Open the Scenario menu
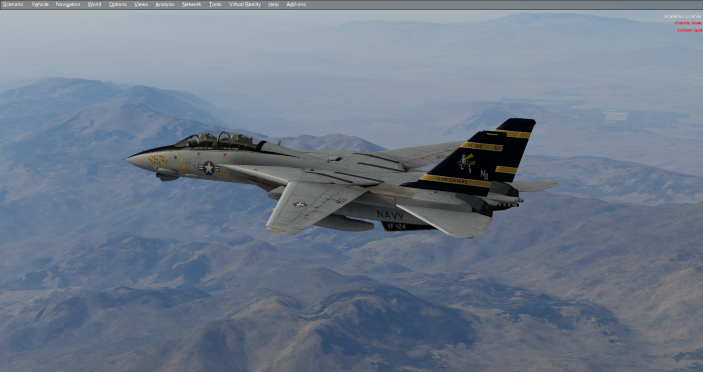The image size is (703, 372). [x=13, y=4]
